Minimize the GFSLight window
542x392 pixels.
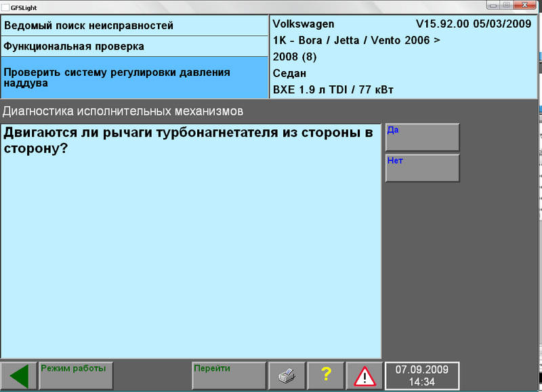(493, 5)
